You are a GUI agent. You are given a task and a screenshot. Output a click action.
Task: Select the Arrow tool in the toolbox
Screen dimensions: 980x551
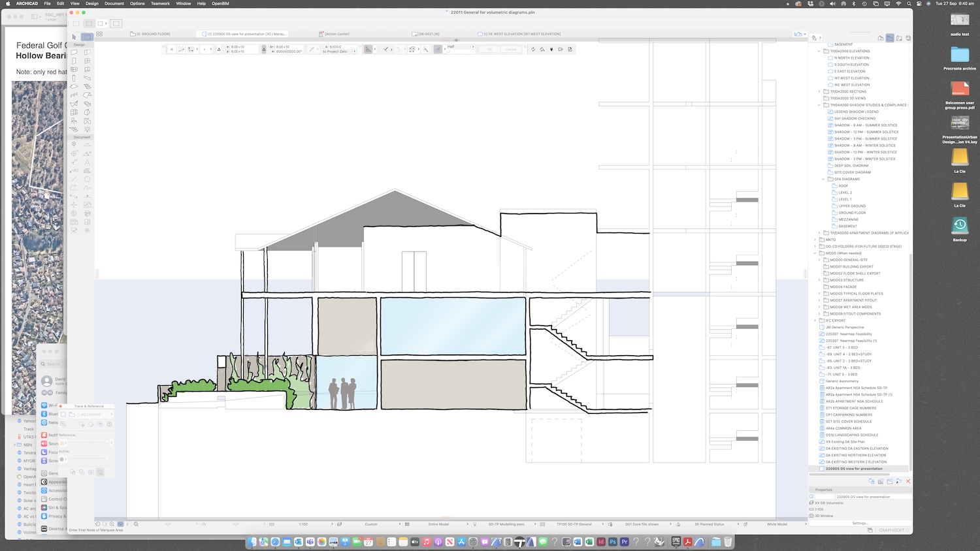coord(74,37)
